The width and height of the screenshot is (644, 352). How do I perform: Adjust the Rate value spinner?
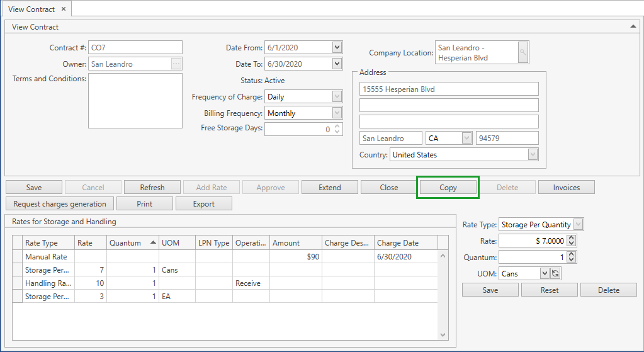tap(571, 241)
